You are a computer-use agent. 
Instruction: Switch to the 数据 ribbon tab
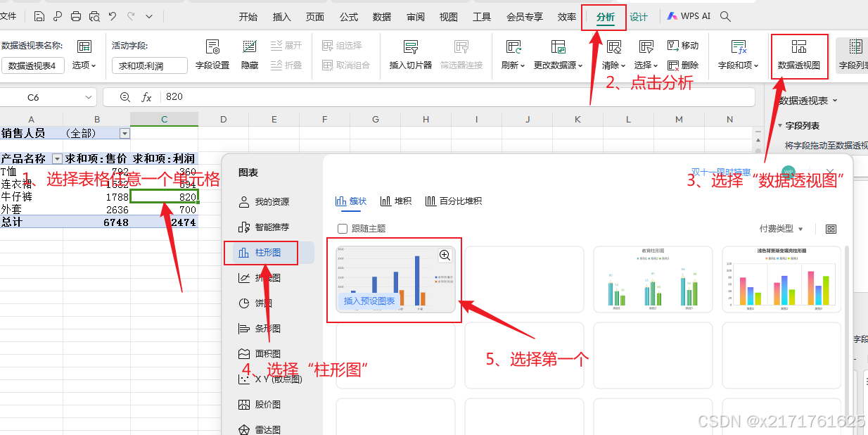382,17
